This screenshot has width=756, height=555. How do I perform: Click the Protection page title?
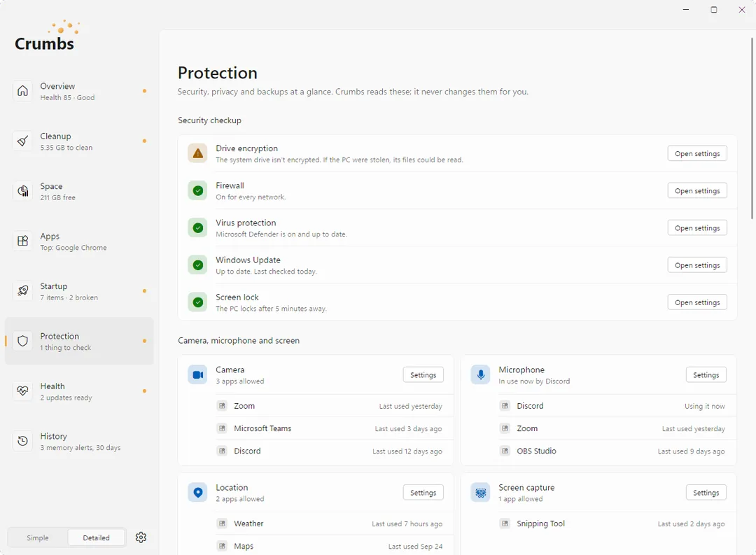pos(218,73)
